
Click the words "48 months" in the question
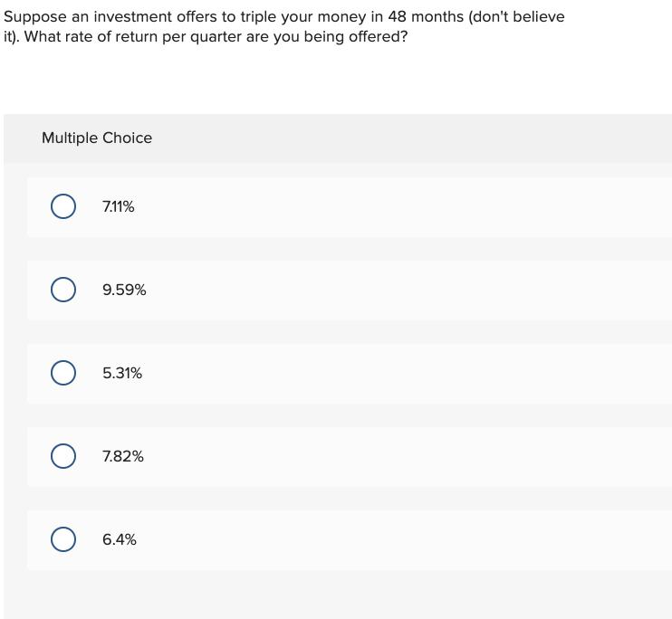pos(426,16)
